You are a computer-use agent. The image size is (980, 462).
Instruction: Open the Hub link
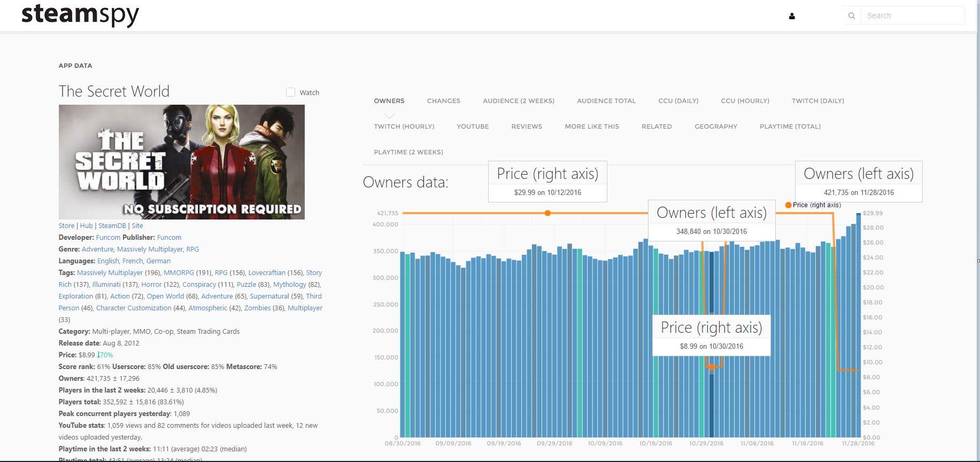pos(87,226)
